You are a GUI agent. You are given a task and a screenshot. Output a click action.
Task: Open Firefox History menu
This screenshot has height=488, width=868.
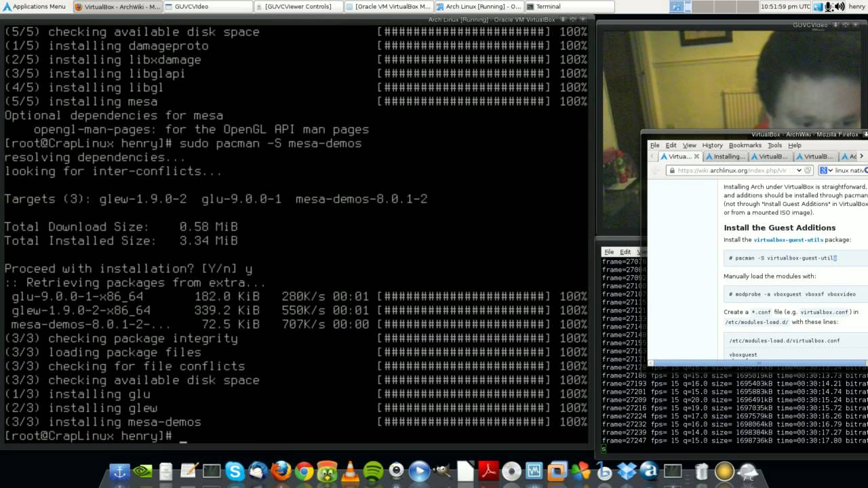click(712, 145)
